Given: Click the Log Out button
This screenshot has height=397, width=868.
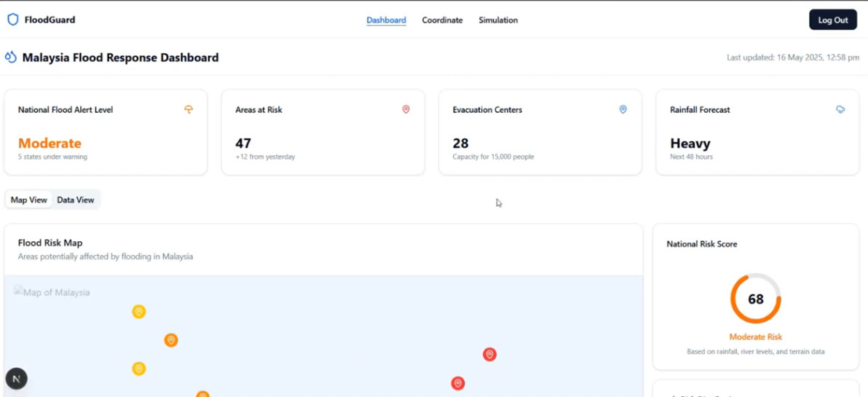Looking at the screenshot, I should tap(833, 20).
